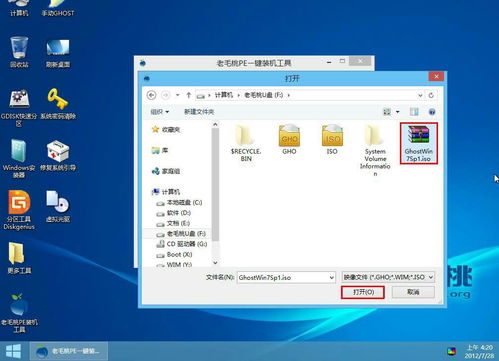Click the 打开(O) button
This screenshot has width=499, height=361.
tap(363, 292)
